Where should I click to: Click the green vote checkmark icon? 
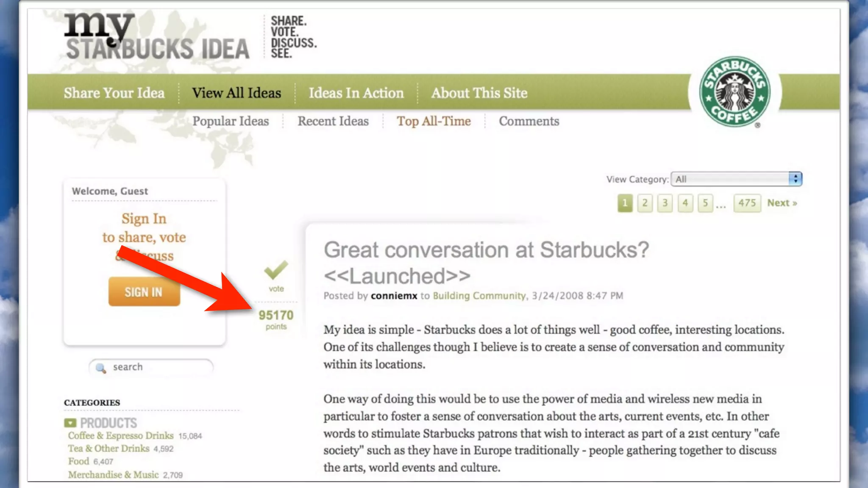pos(276,270)
